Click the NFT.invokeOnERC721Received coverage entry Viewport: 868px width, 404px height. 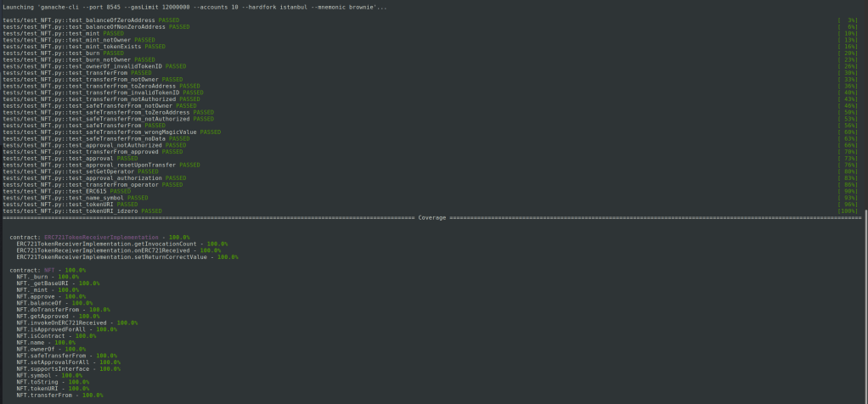pyautogui.click(x=65, y=323)
